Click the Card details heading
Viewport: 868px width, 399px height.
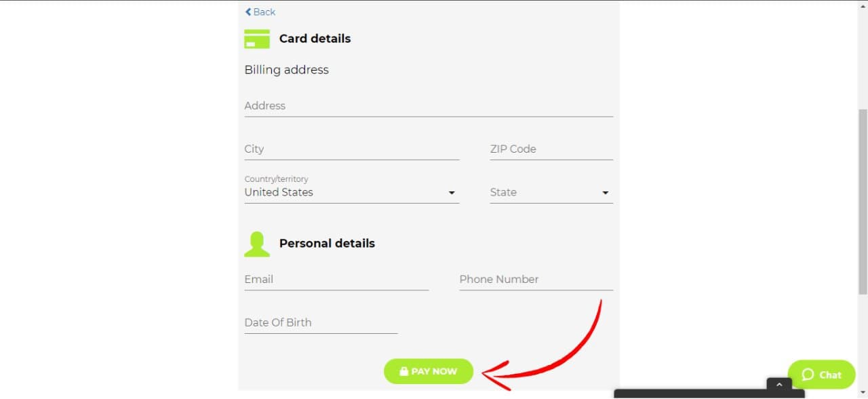point(315,39)
